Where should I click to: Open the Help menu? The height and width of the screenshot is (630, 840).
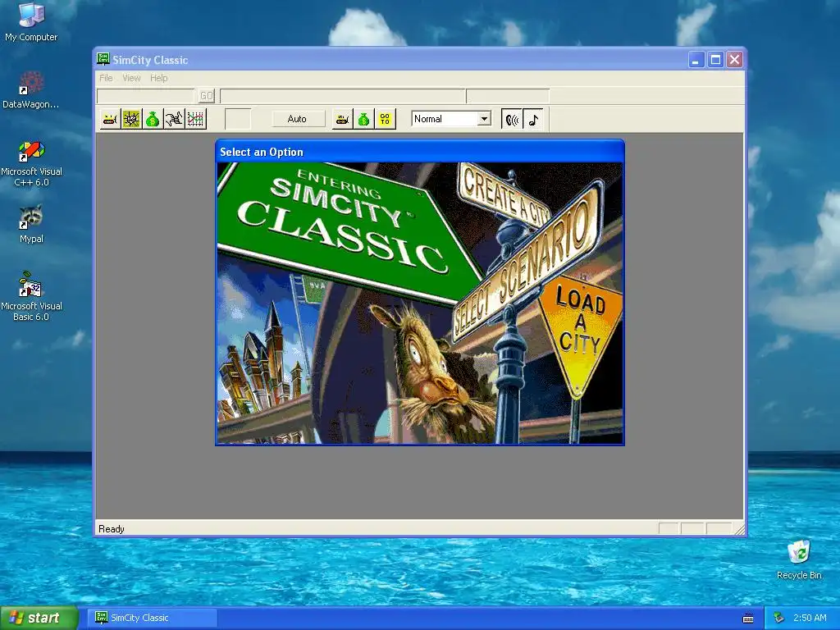click(x=158, y=78)
